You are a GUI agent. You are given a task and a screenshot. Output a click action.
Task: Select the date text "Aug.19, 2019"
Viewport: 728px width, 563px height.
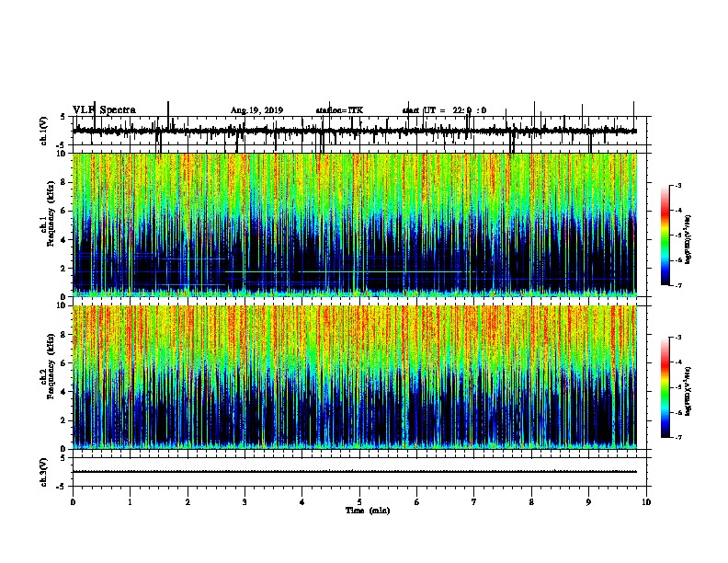pyautogui.click(x=256, y=110)
